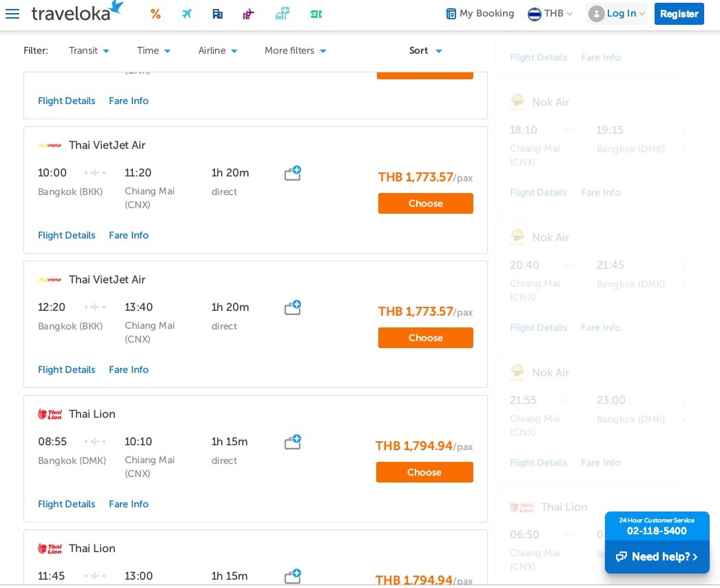Open the Sort dropdown

(425, 50)
